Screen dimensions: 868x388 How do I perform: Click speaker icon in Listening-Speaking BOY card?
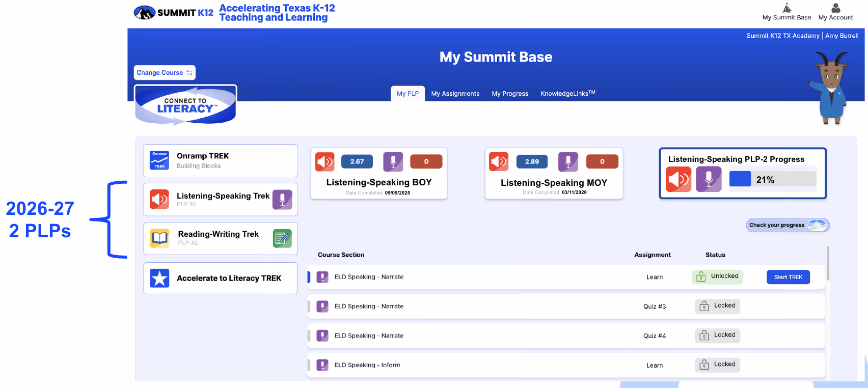325,162
